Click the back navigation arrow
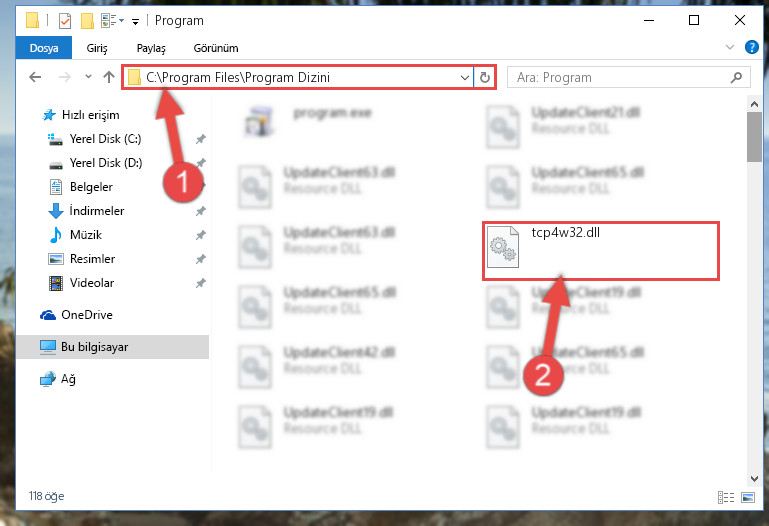The width and height of the screenshot is (769, 526). (x=35, y=77)
